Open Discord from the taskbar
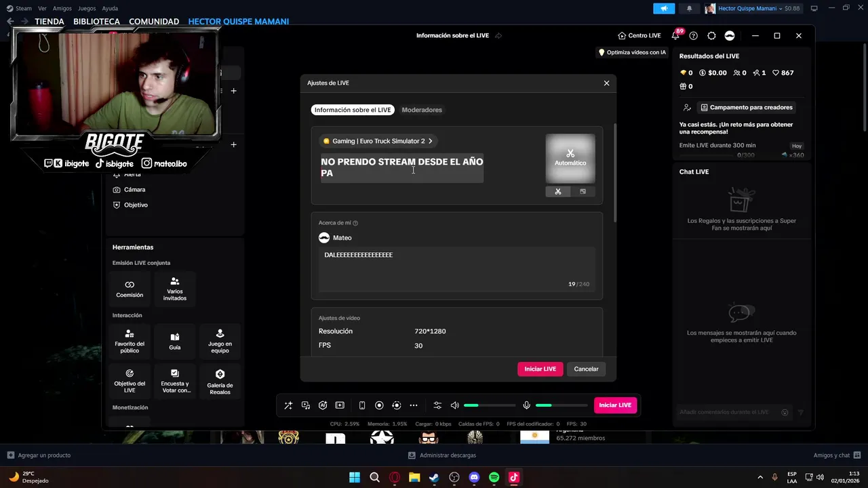 tap(474, 477)
